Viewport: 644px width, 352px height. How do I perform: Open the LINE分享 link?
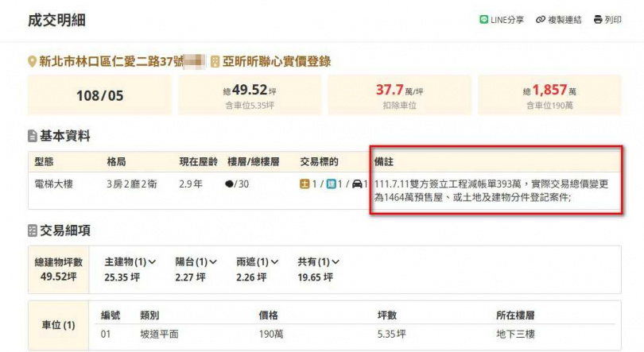[502, 20]
